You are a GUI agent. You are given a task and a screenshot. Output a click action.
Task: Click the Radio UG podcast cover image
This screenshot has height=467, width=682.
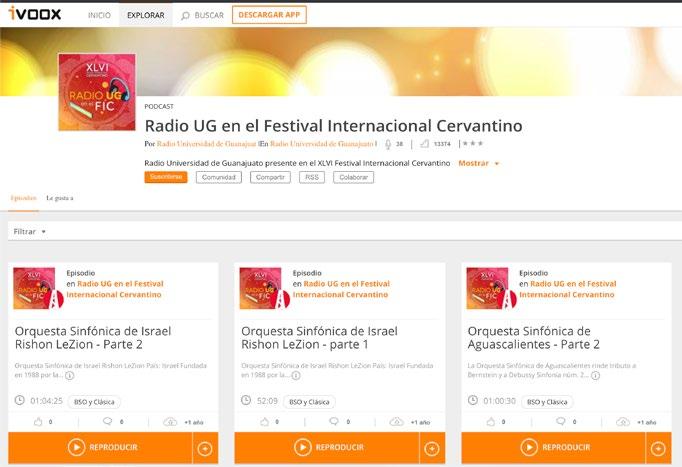(97, 92)
